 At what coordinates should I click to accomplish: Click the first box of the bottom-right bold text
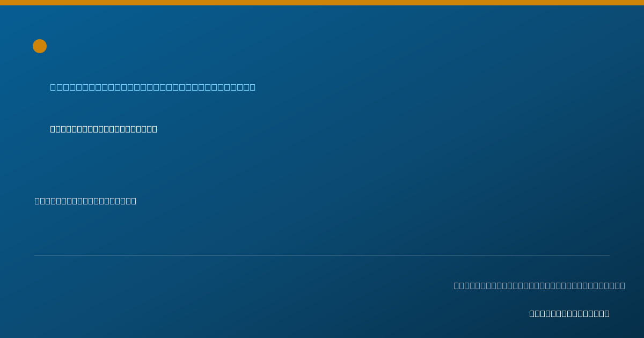pos(532,313)
